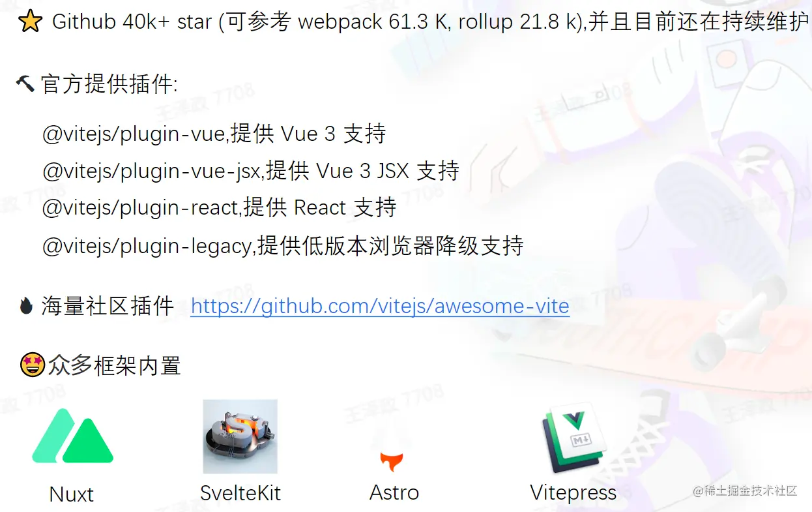Screen dimensions: 812x512
Task: Click the @vitejs/plugin-vue line
Action: pos(214,134)
